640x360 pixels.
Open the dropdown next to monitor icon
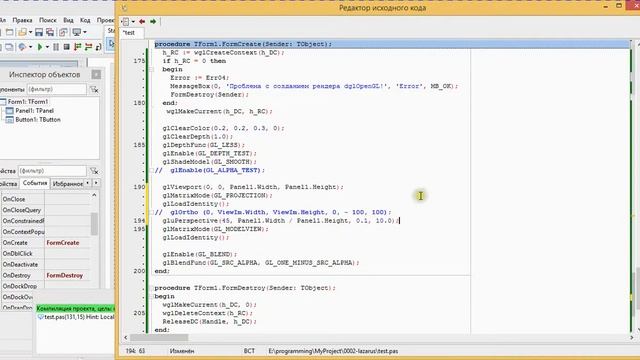(84, 32)
